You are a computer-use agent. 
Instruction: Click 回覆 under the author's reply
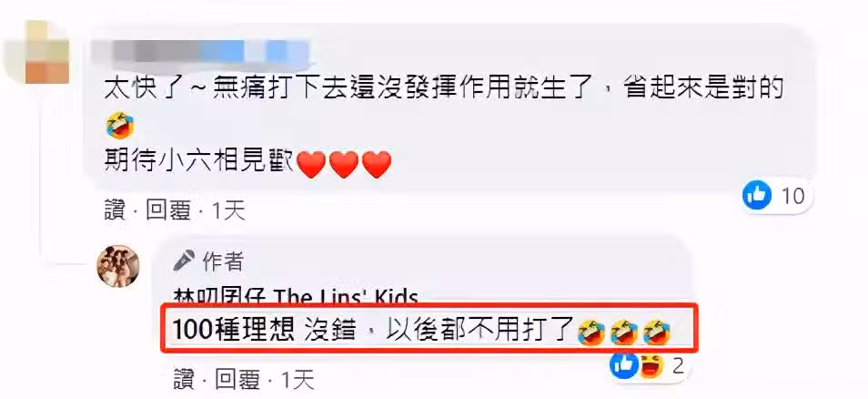(x=237, y=380)
